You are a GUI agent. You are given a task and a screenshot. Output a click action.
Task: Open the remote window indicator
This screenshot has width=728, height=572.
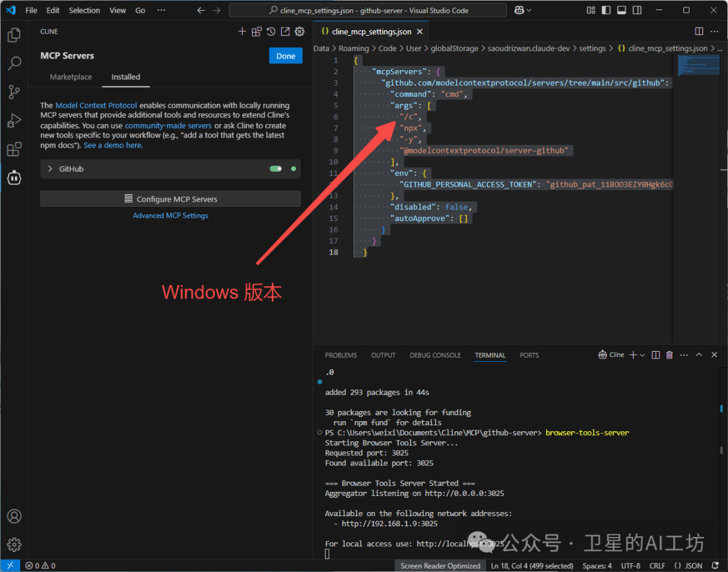click(x=10, y=565)
